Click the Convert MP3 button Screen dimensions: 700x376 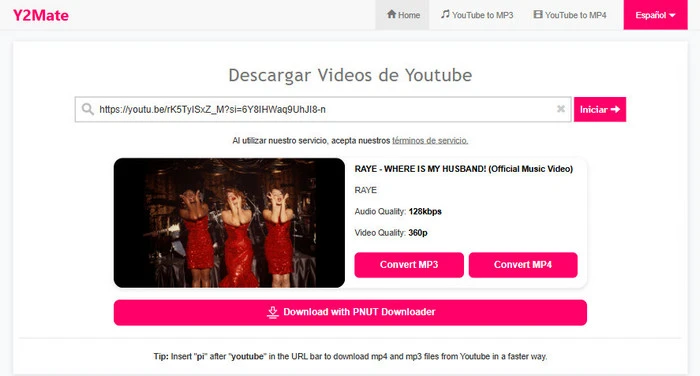[409, 265]
